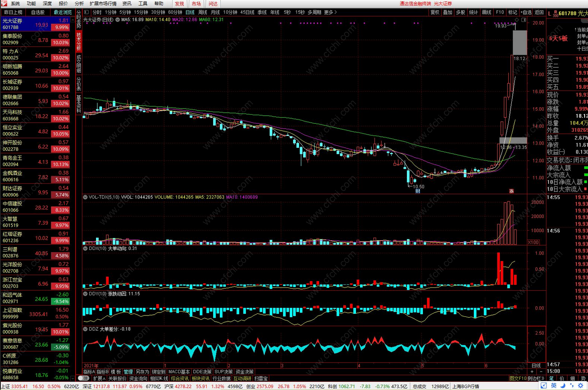588x390 pixels.
Task: Zoom out the chart with the minus icon
Action: click(x=541, y=372)
